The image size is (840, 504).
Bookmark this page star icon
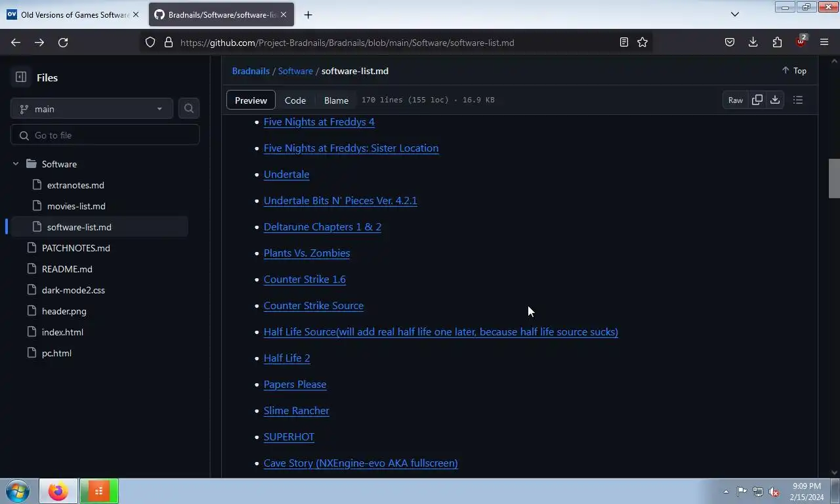click(x=642, y=42)
